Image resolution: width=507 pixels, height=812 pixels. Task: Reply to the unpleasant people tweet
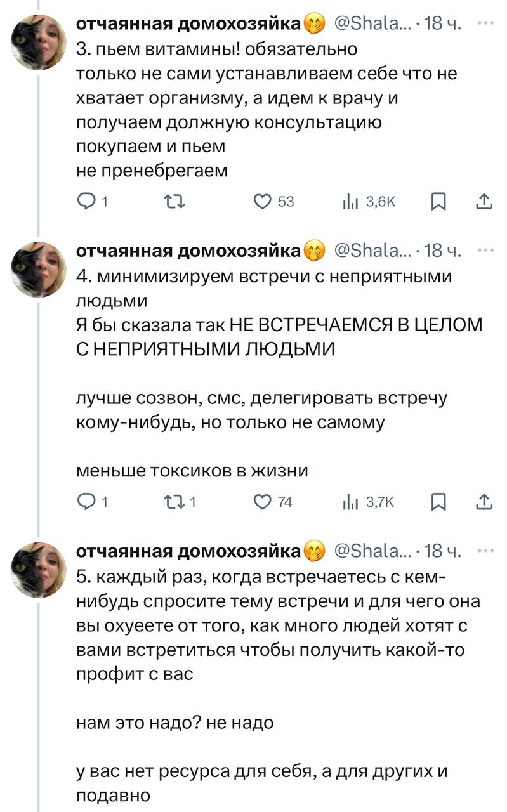pos(85,502)
